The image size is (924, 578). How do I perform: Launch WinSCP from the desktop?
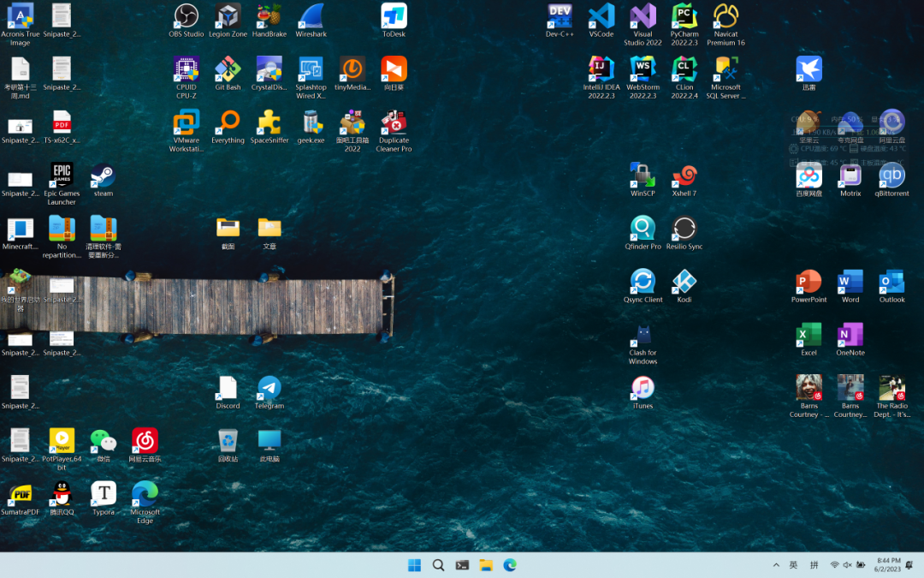coord(643,180)
